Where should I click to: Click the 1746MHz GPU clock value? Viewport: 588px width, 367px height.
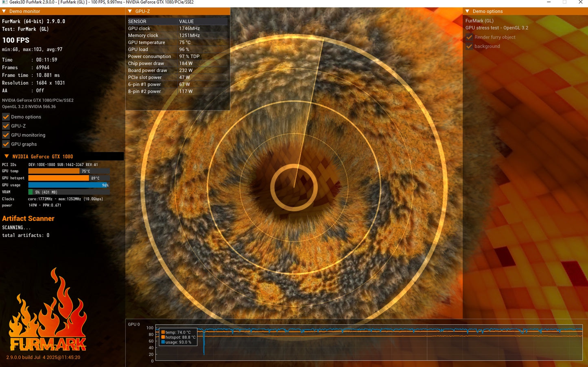pos(190,28)
